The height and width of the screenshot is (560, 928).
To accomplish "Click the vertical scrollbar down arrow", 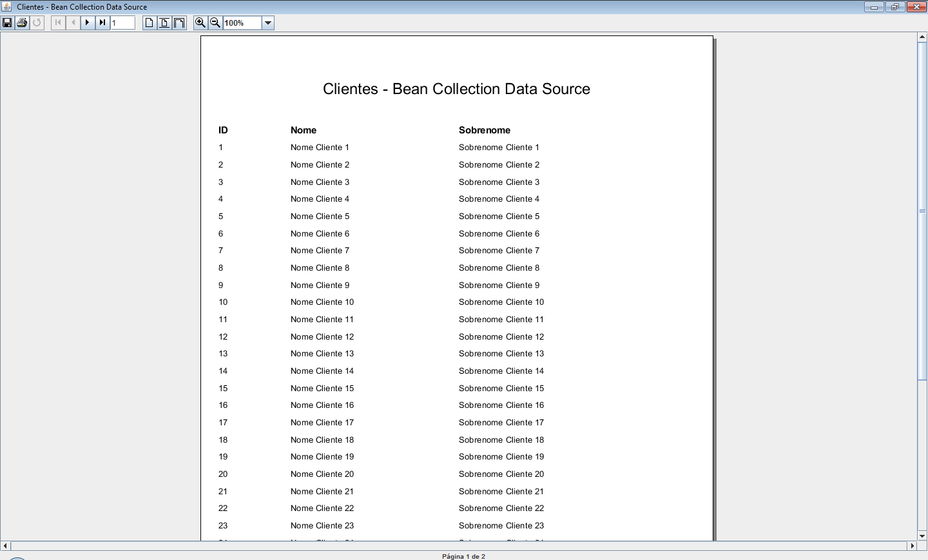I will click(x=922, y=536).
